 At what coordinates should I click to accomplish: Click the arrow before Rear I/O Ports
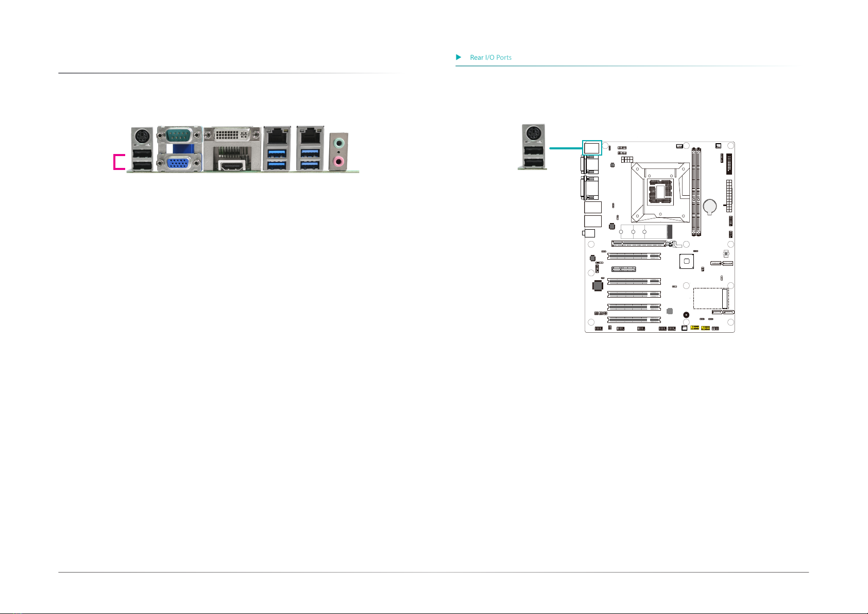(x=458, y=57)
